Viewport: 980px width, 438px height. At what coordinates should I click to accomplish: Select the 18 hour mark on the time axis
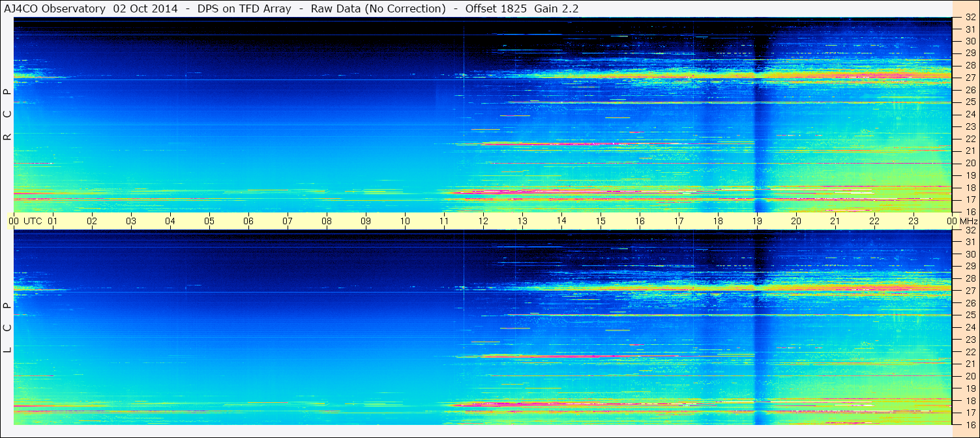click(718, 221)
